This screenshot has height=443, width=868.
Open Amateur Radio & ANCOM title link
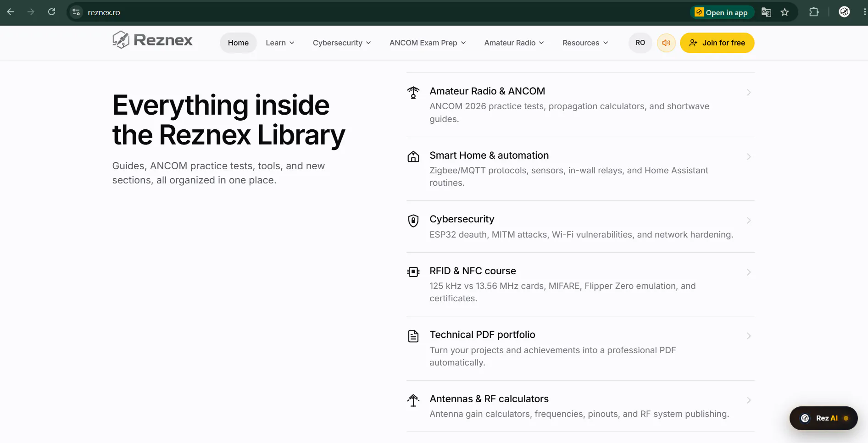pos(487,91)
